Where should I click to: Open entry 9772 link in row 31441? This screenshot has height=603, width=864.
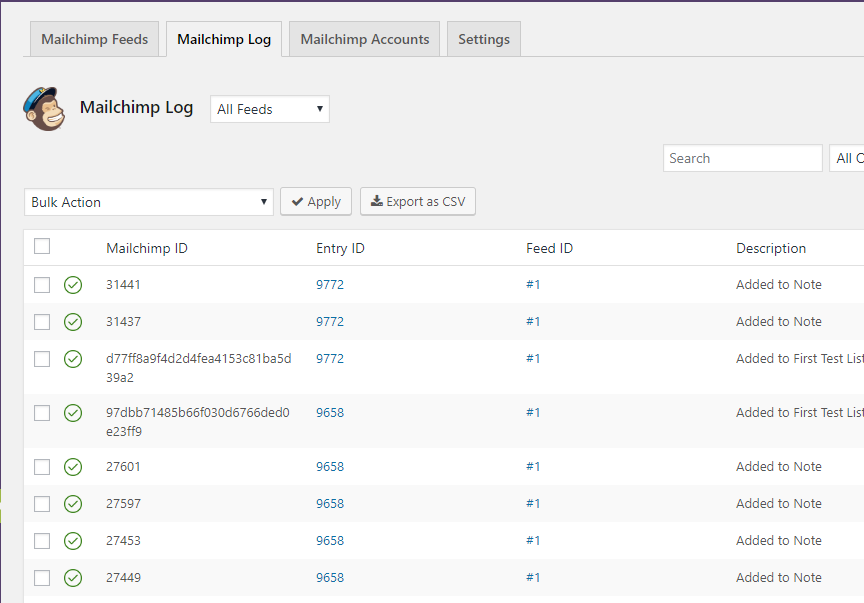(x=330, y=285)
